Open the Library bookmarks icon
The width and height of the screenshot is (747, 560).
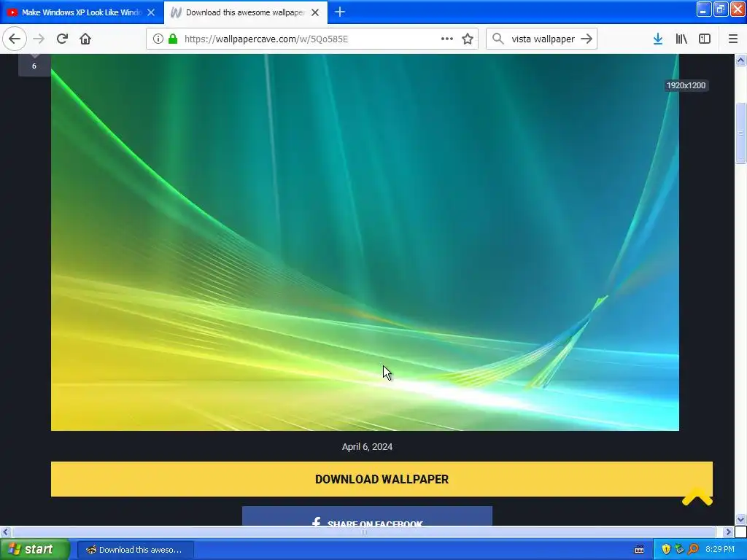[x=681, y=39]
